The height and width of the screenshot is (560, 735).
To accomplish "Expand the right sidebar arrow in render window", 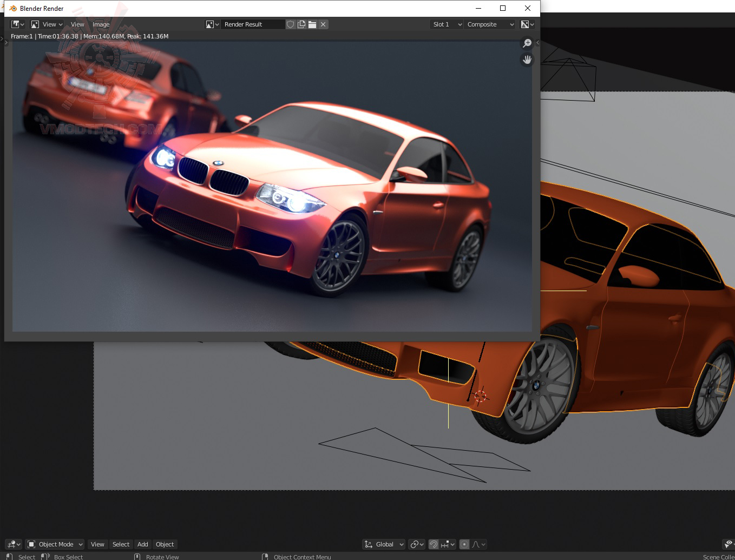I will [537, 42].
